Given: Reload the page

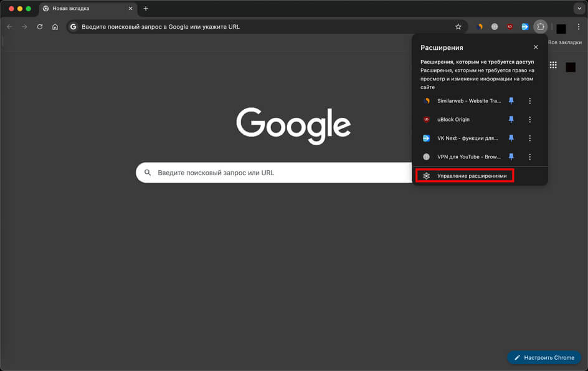Looking at the screenshot, I should point(40,27).
